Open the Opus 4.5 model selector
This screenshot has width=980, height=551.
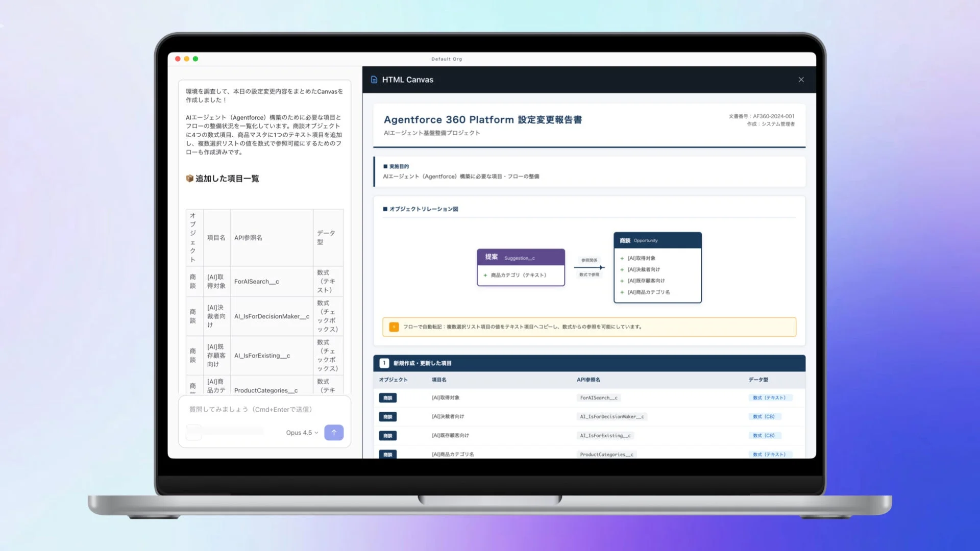[x=301, y=432]
